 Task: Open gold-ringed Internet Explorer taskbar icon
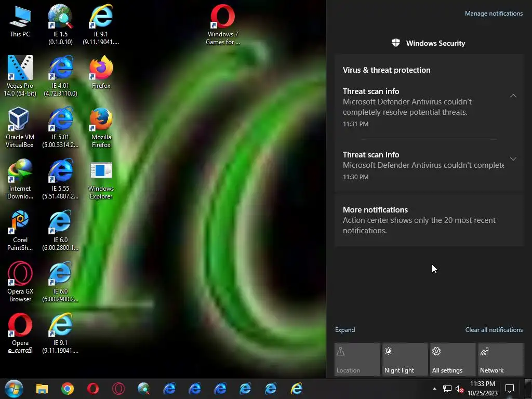296,389
